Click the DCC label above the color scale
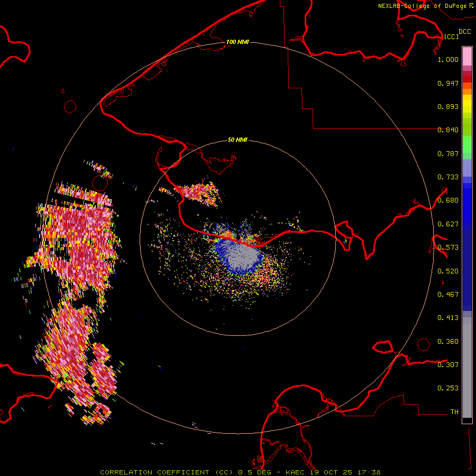476x476 pixels. pos(464,31)
